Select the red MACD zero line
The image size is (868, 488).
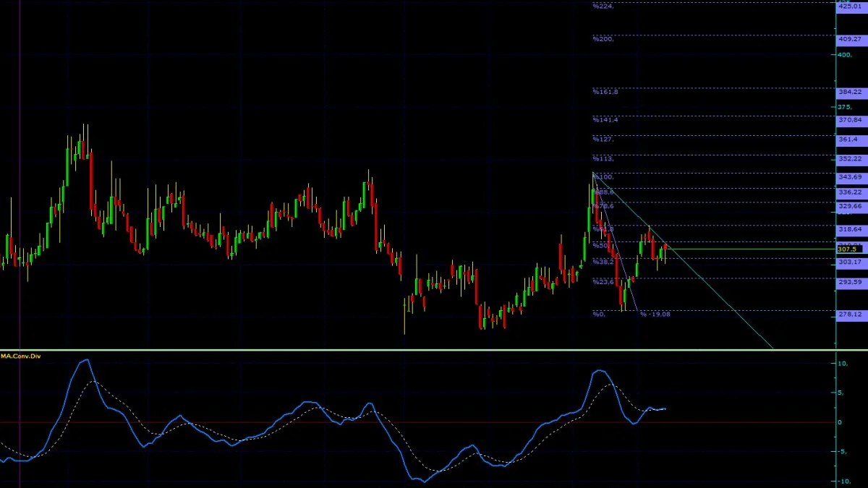point(417,421)
